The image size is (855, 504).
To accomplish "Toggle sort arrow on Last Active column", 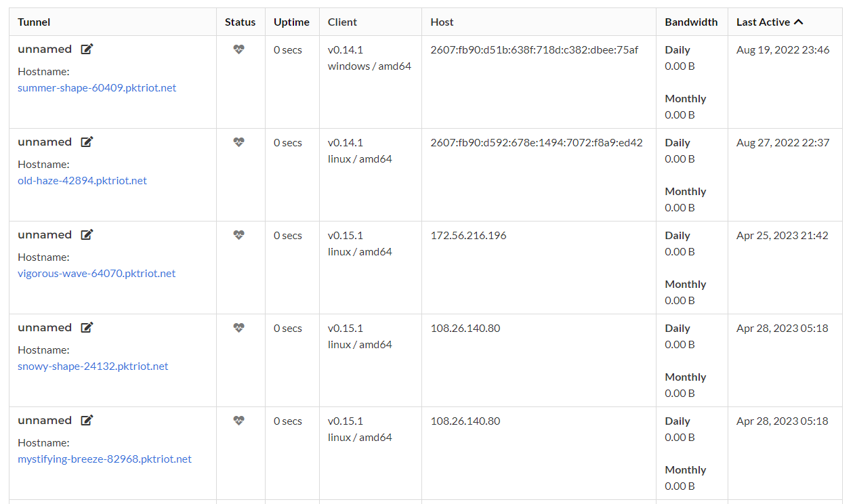I will pyautogui.click(x=799, y=22).
